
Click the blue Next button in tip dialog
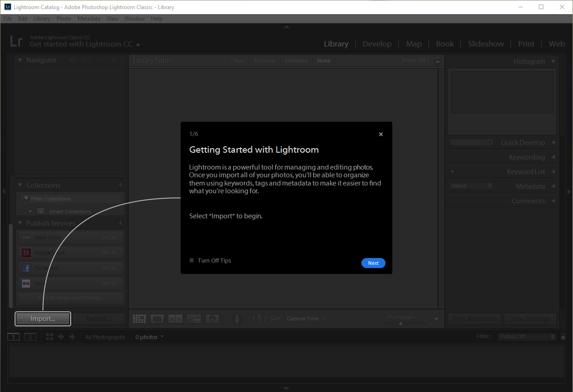pos(373,263)
